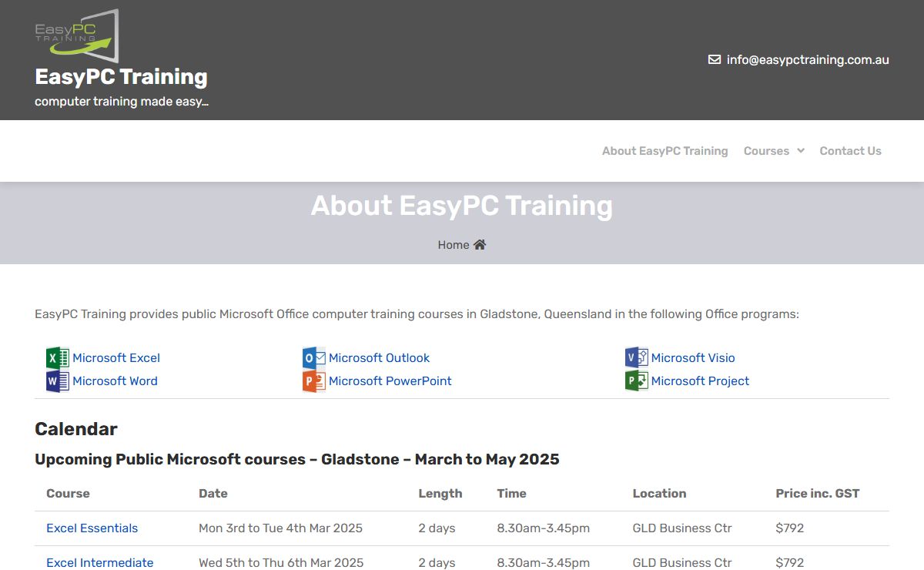This screenshot has width=924, height=570.
Task: Click the Location column header
Action: pyautogui.click(x=659, y=493)
